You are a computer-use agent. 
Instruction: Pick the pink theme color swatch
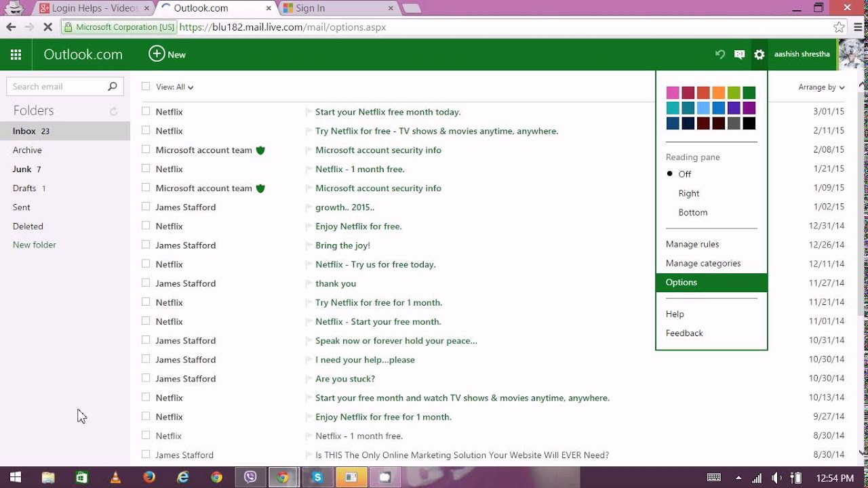(x=673, y=93)
